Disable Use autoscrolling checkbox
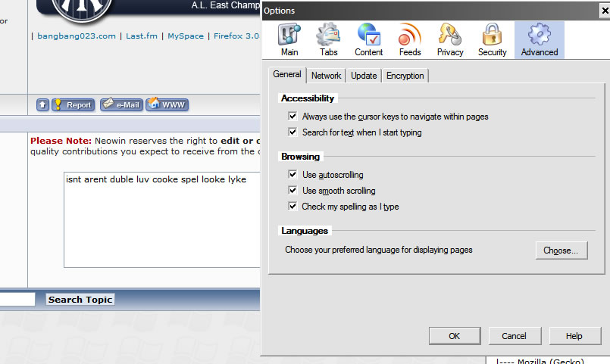The height and width of the screenshot is (364, 610). point(292,174)
